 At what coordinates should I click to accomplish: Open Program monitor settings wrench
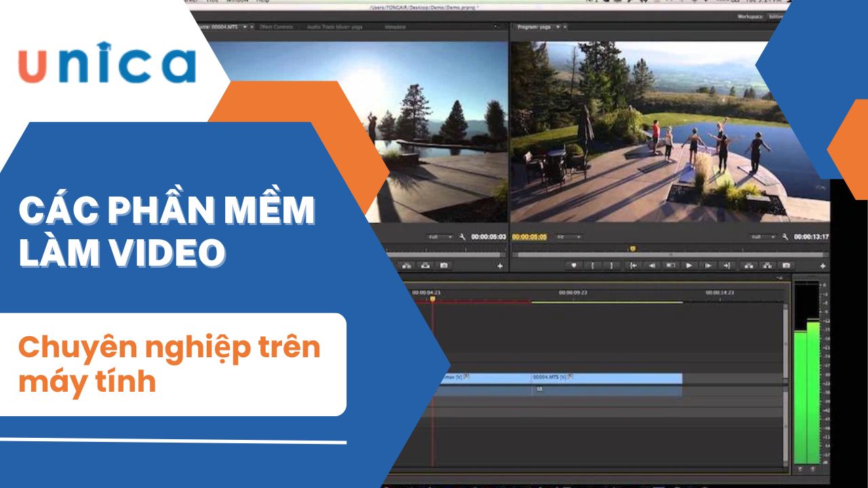pyautogui.click(x=785, y=237)
